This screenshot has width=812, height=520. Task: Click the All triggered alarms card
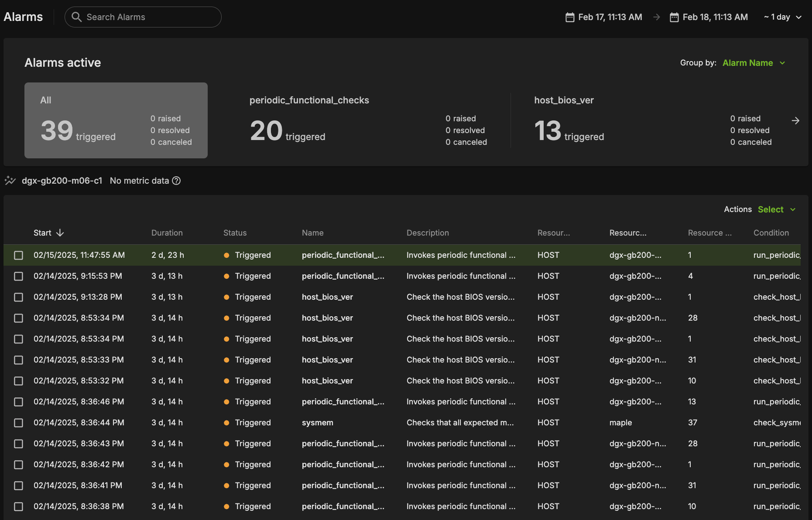pyautogui.click(x=116, y=120)
